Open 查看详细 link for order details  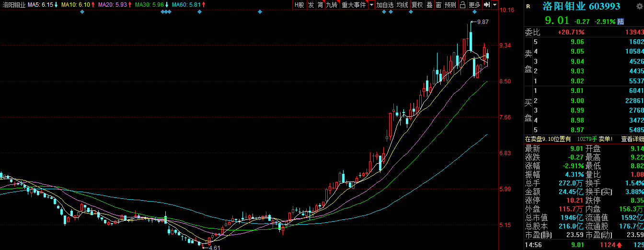tap(632, 139)
